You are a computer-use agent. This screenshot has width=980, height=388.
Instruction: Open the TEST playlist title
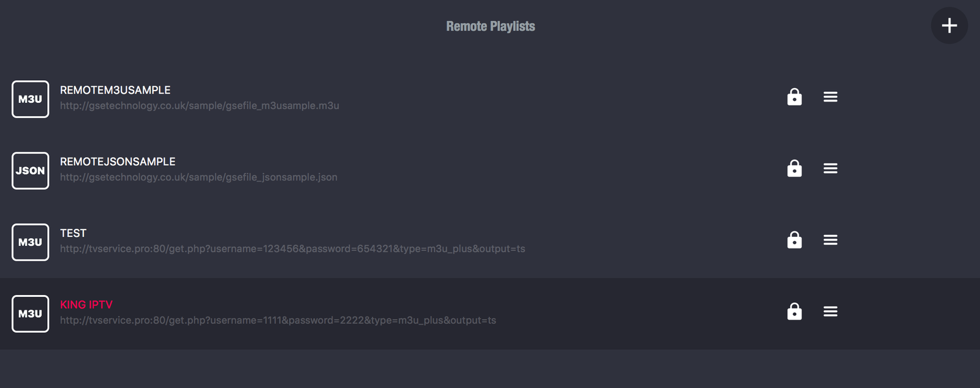(x=73, y=233)
